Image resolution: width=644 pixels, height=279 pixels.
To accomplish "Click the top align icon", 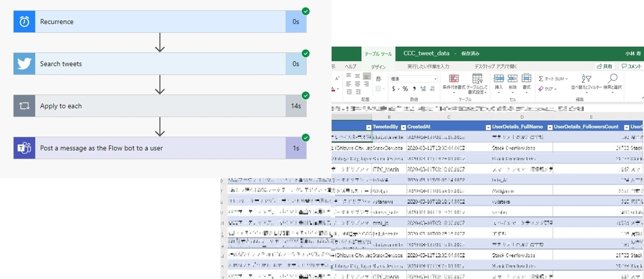I will (349, 75).
